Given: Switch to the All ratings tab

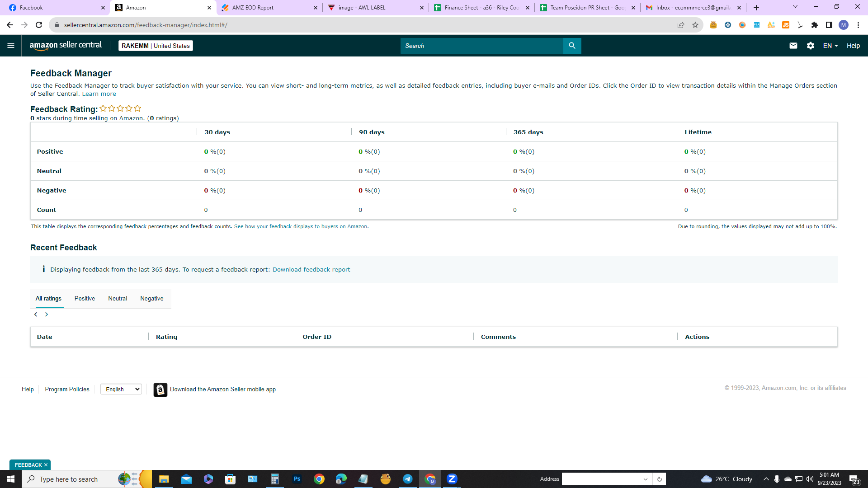Looking at the screenshot, I should pos(48,299).
